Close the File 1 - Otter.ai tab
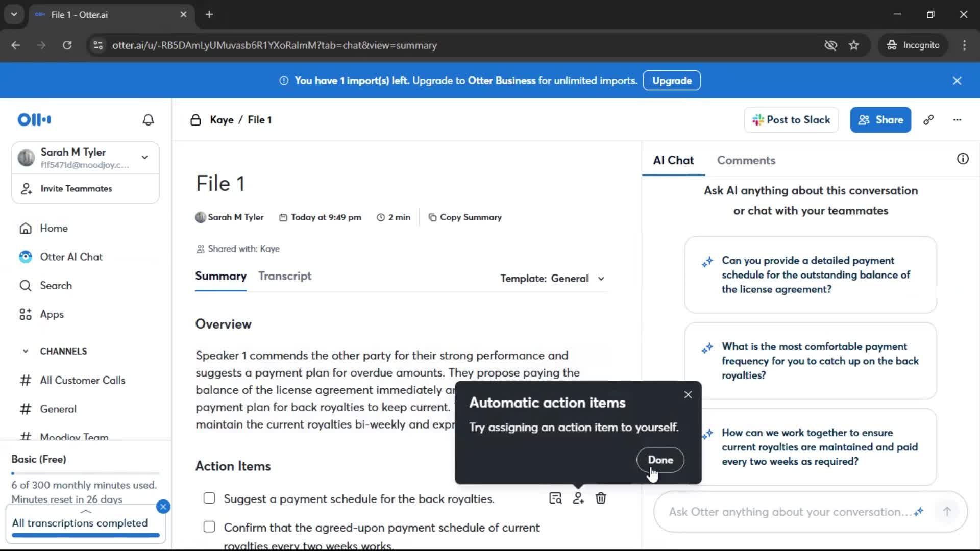This screenshot has width=980, height=551. pos(183,15)
